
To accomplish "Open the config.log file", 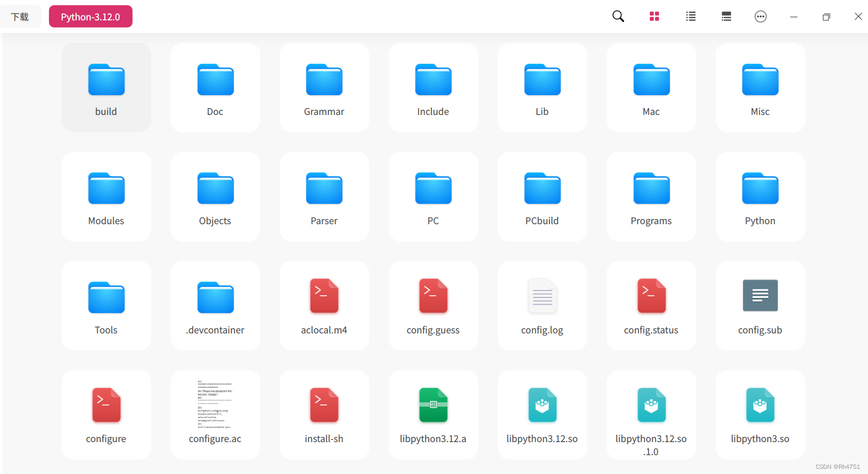I will [x=542, y=306].
